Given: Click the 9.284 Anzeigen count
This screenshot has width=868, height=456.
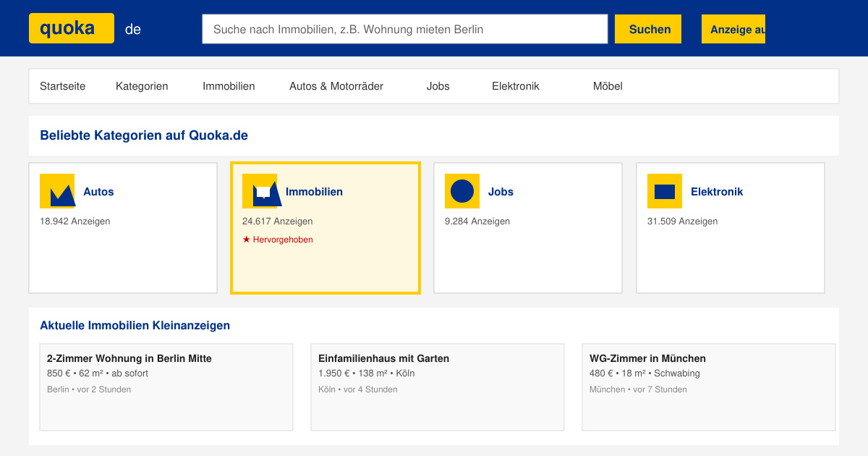Looking at the screenshot, I should click(x=477, y=221).
